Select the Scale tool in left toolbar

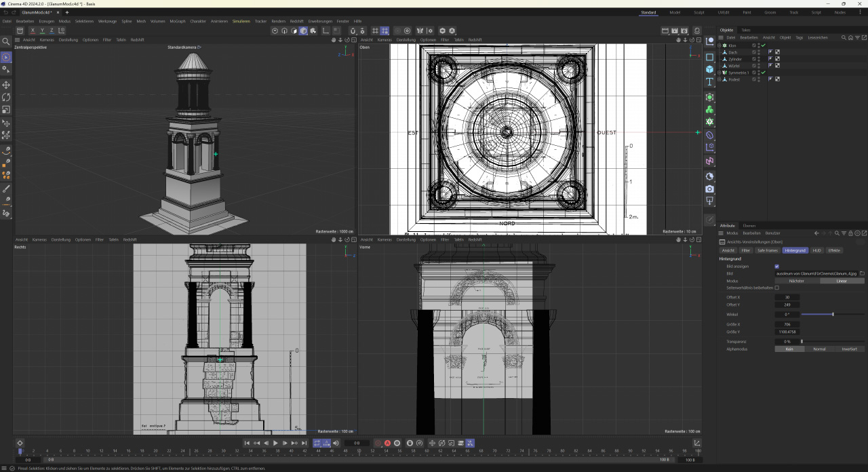click(x=6, y=109)
